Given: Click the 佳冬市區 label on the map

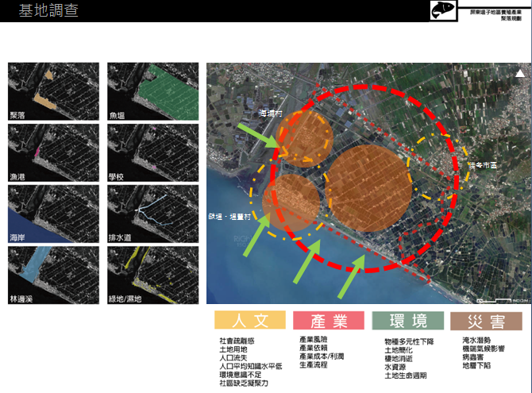Looking at the screenshot, I should click(483, 166).
